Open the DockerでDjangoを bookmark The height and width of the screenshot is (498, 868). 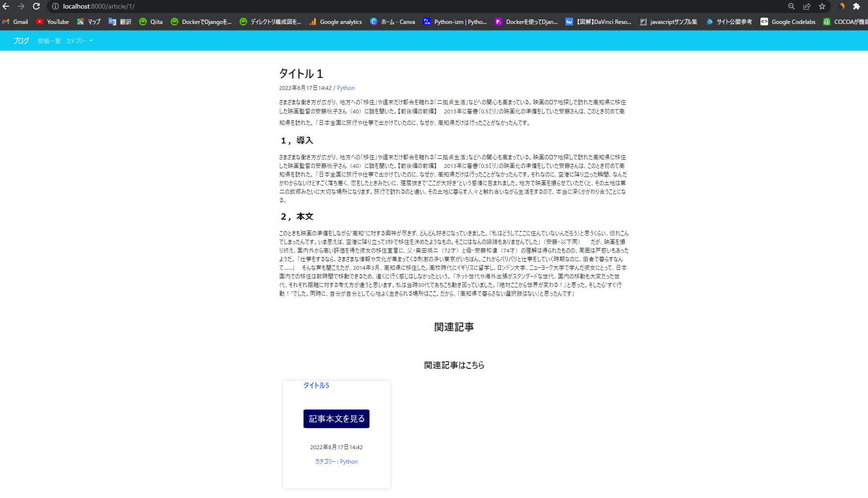201,22
